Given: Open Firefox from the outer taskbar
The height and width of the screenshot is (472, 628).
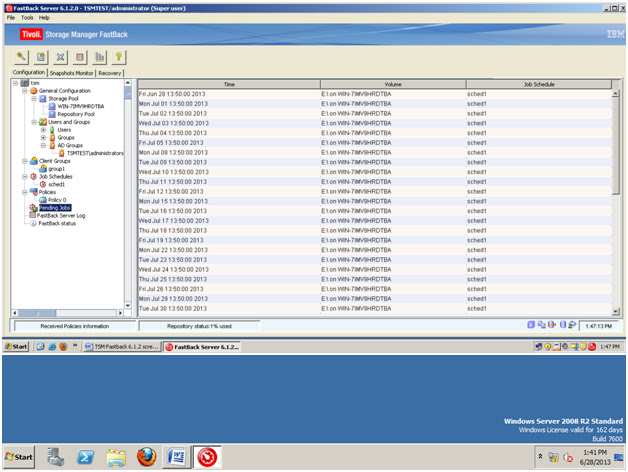Looking at the screenshot, I should pyautogui.click(x=147, y=457).
